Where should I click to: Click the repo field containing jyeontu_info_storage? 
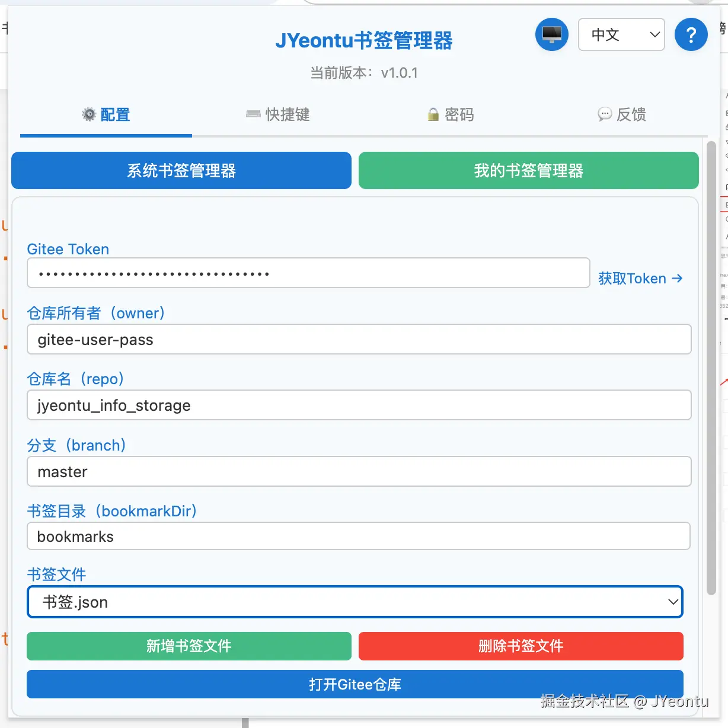coord(359,405)
